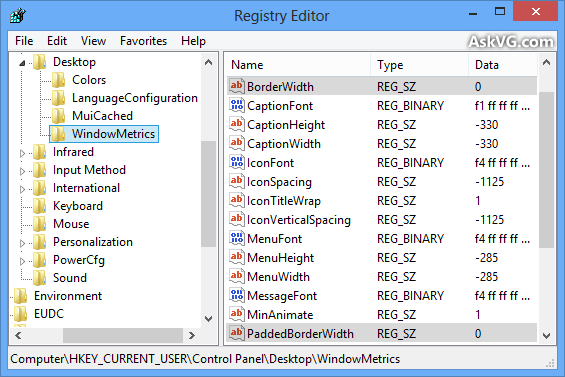Sort values by the Name column header
The height and width of the screenshot is (377, 565).
pos(298,65)
